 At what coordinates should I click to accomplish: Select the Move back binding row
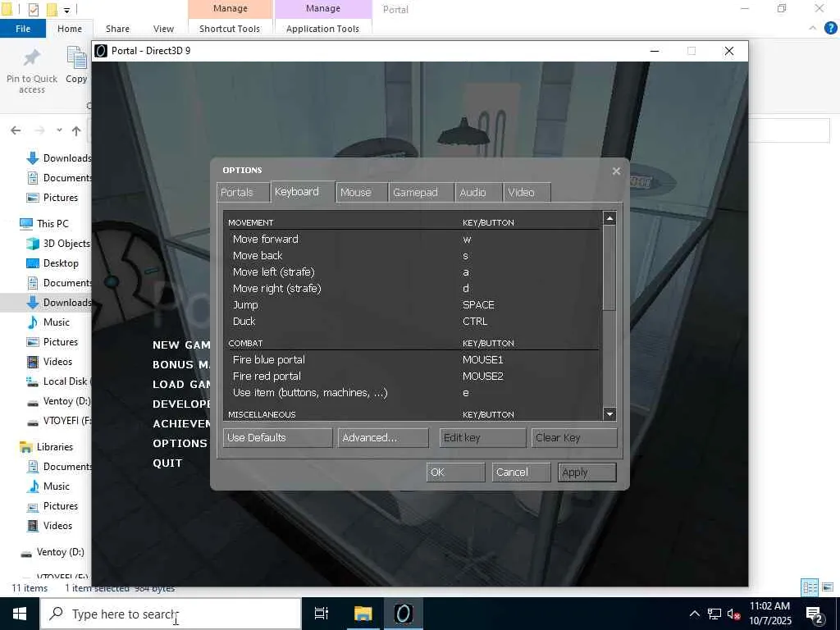pyautogui.click(x=412, y=256)
